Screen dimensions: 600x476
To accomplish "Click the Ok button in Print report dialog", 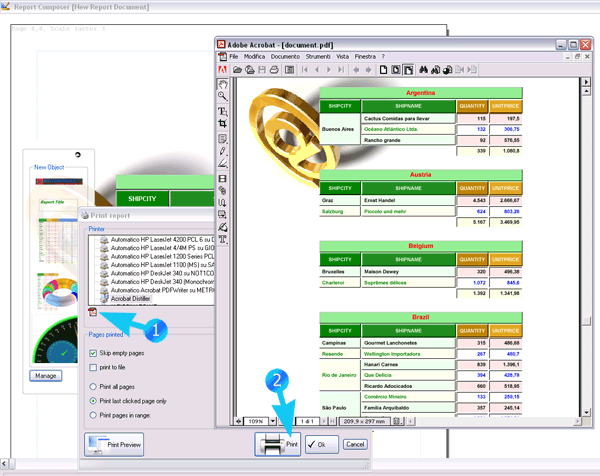I will [322, 445].
